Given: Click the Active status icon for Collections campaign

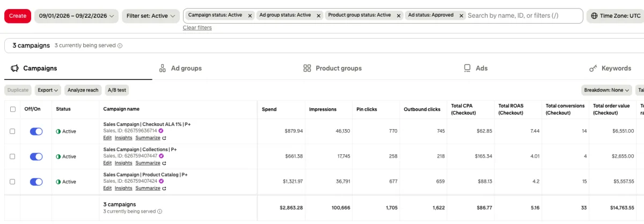Looking at the screenshot, I should tap(58, 156).
